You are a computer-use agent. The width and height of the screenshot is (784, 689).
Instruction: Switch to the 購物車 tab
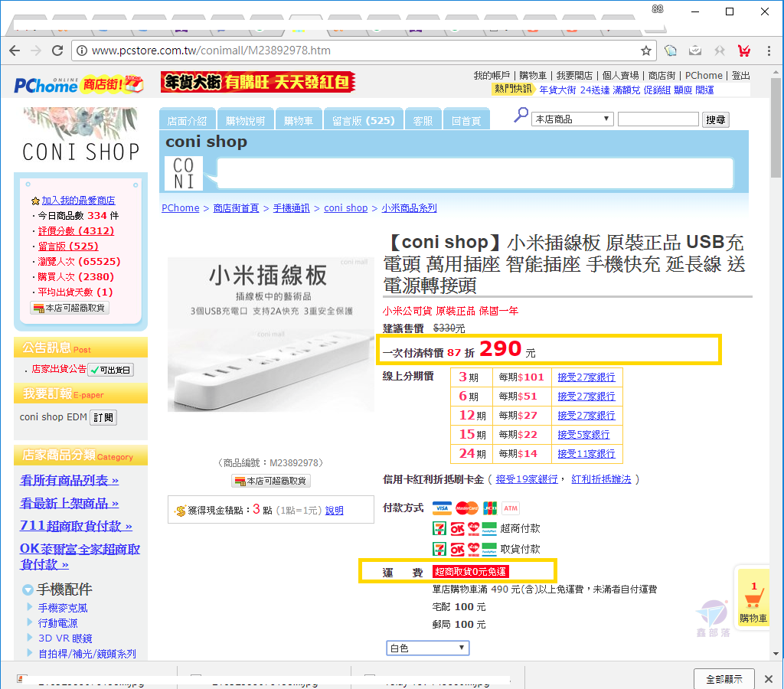[299, 120]
